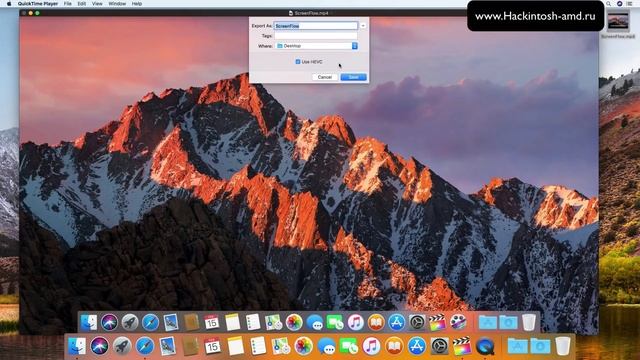The height and width of the screenshot is (360, 640).
Task: Open Photos in the system dock
Action: point(303,346)
